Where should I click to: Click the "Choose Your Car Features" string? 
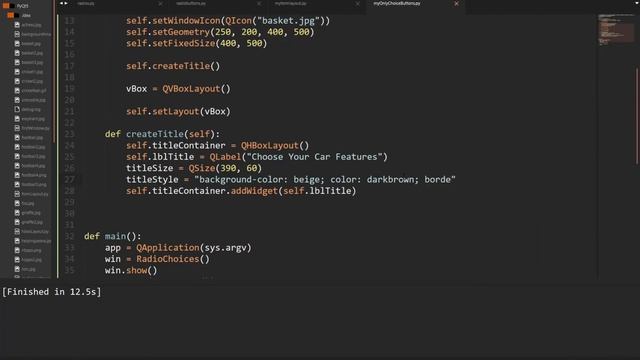point(314,157)
